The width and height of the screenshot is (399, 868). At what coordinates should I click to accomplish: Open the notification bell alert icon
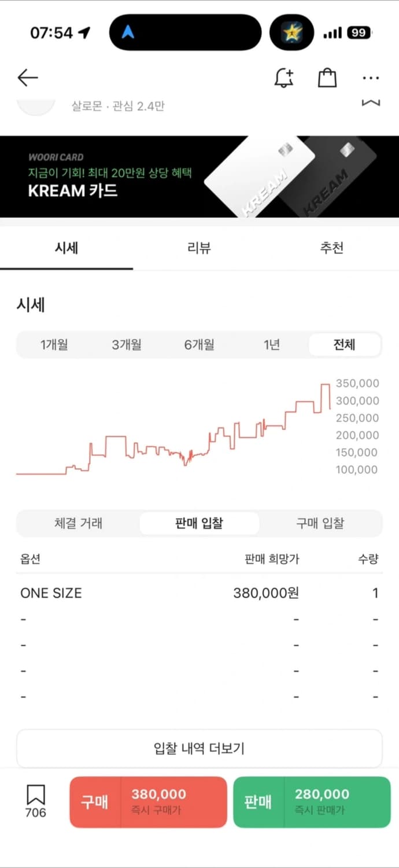click(x=283, y=78)
